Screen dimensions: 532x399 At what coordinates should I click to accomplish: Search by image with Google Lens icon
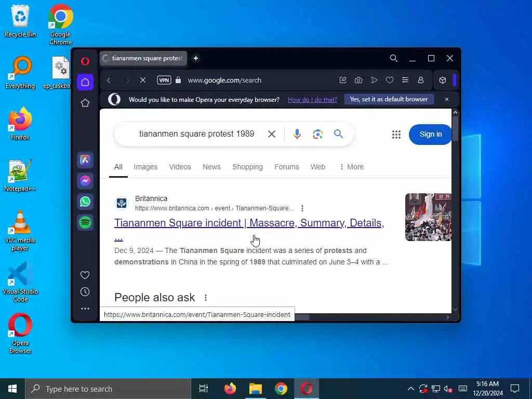[x=317, y=134]
